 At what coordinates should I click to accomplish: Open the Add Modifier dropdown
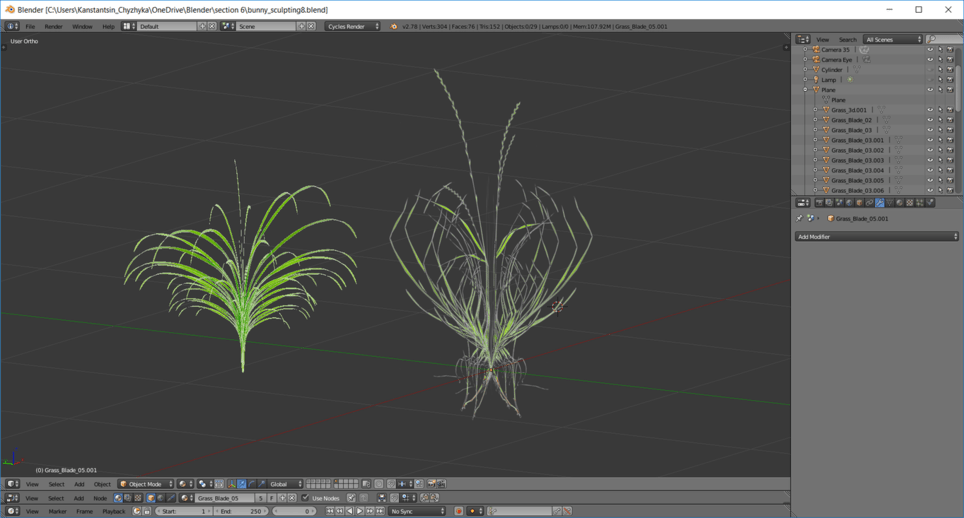pos(877,237)
